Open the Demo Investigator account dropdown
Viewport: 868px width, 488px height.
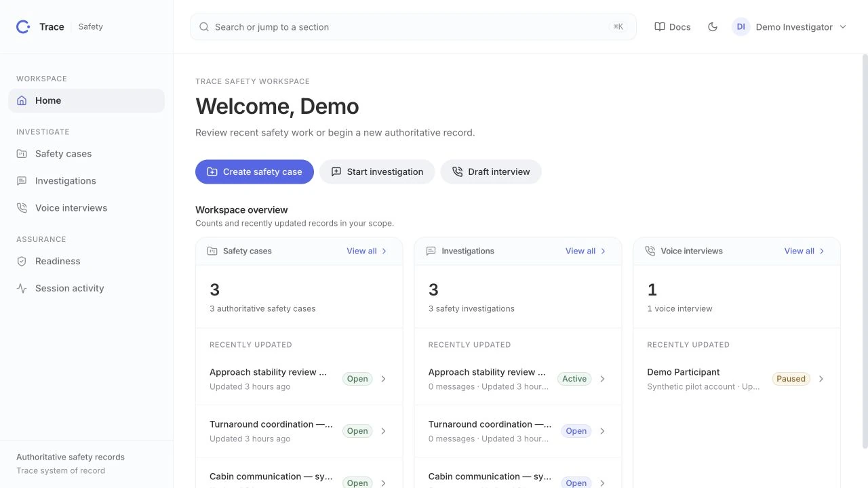coord(790,27)
